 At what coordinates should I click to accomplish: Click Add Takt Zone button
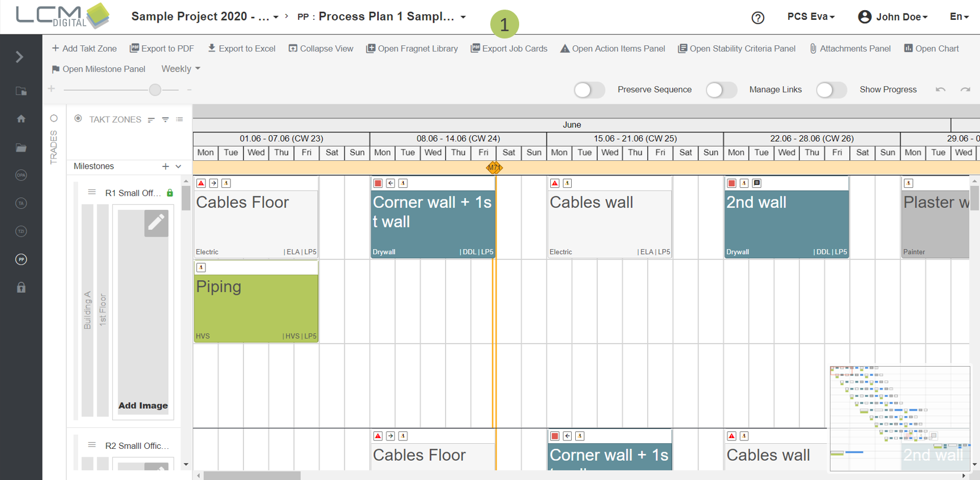84,49
